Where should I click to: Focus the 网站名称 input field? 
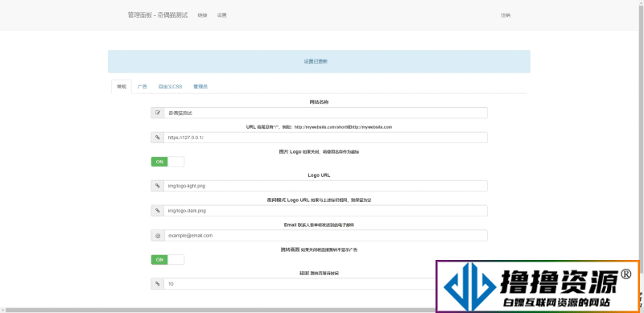click(326, 113)
